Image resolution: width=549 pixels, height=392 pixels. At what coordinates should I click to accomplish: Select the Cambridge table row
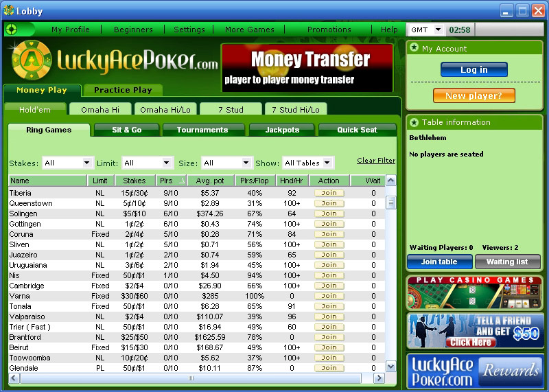pyautogui.click(x=197, y=286)
